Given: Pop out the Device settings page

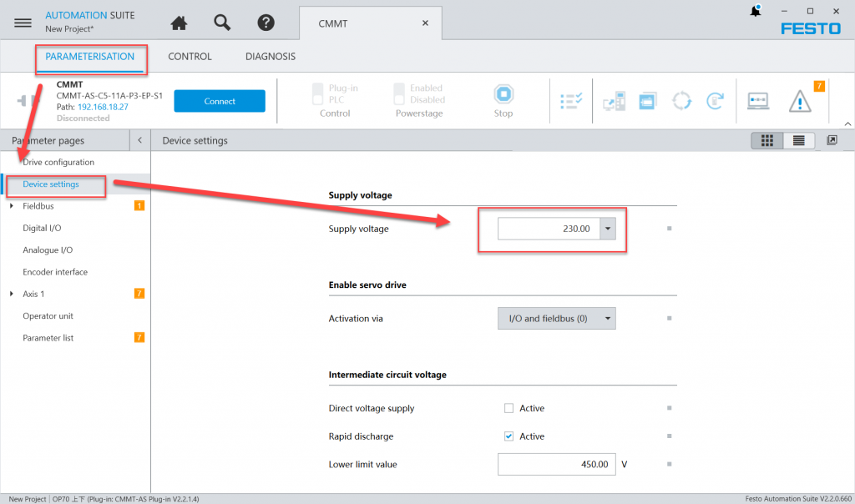Looking at the screenshot, I should (x=832, y=140).
